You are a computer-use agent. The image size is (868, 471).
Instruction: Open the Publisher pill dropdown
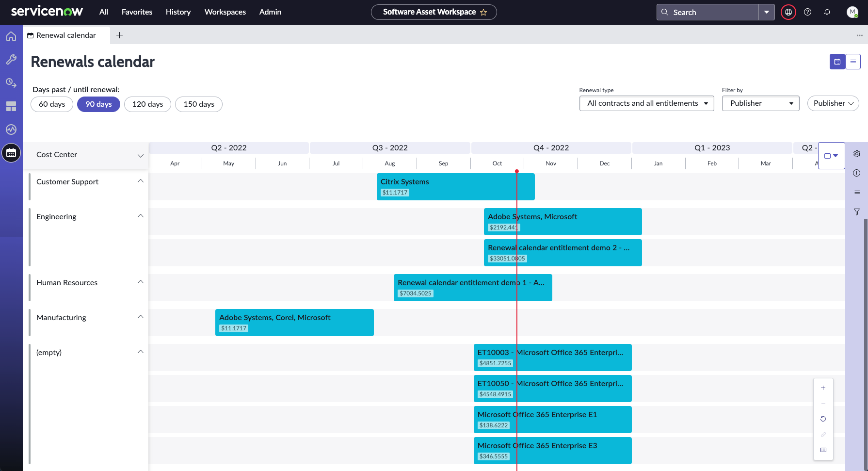click(833, 103)
